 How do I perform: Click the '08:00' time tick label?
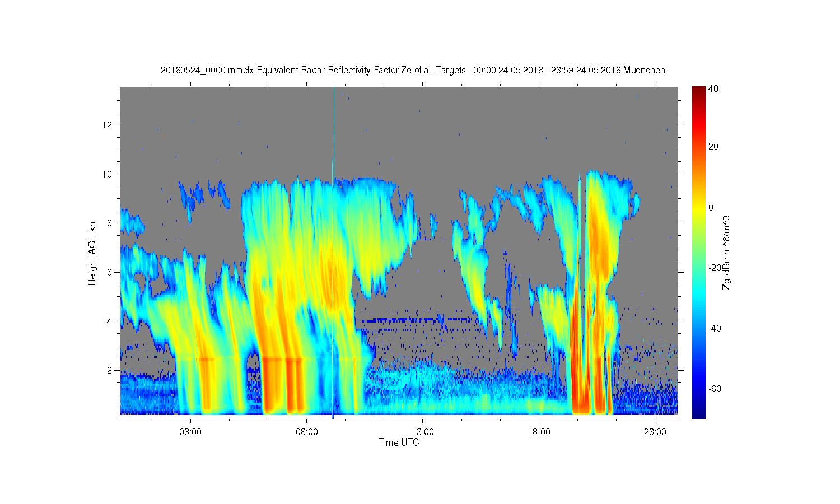307,432
